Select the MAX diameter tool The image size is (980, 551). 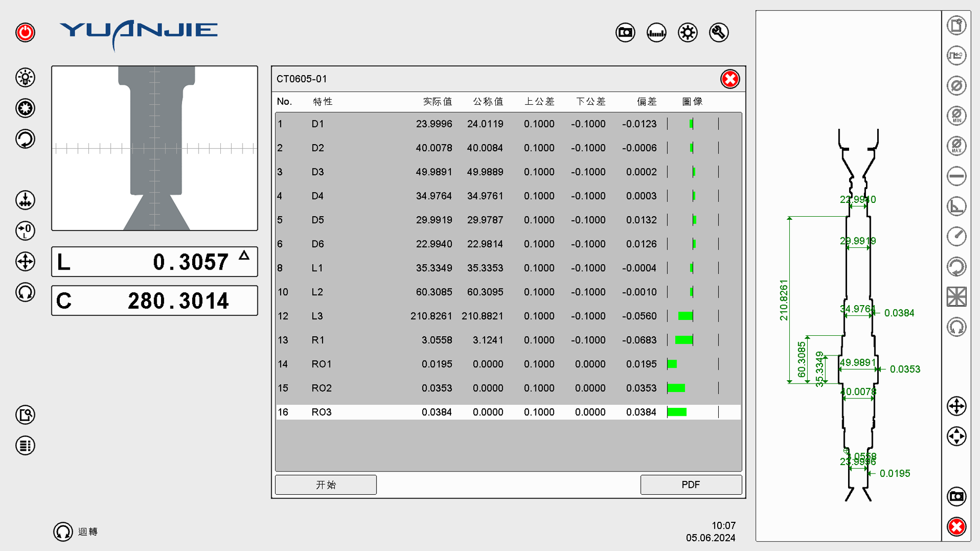coord(956,146)
